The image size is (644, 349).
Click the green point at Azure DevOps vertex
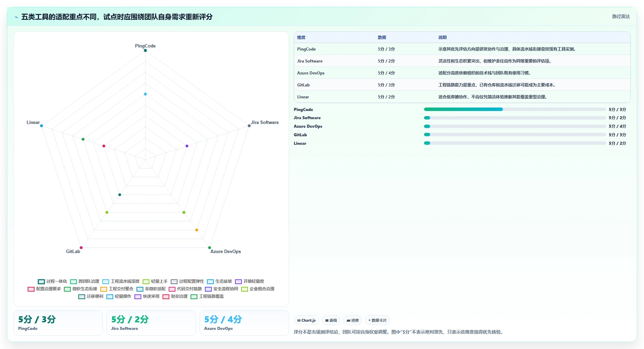point(209,248)
